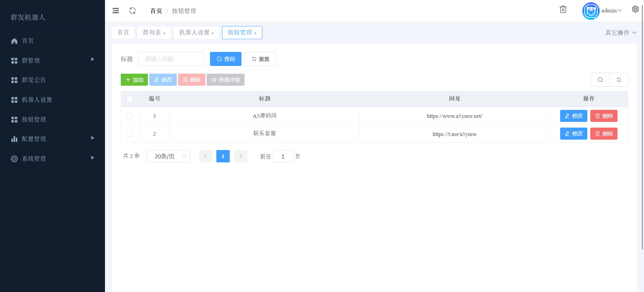
Task: Click the trash can icon in header
Action: tap(563, 9)
